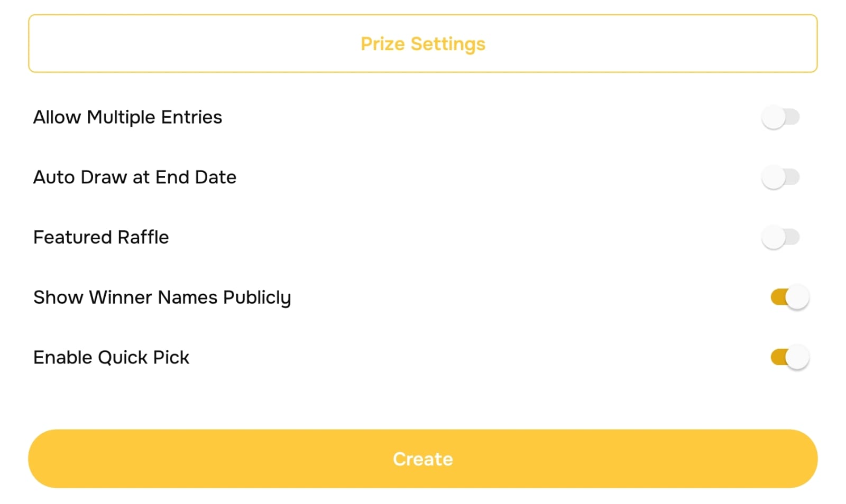
Task: Click the orange track of Quick Pick toggle
Action: pos(778,358)
